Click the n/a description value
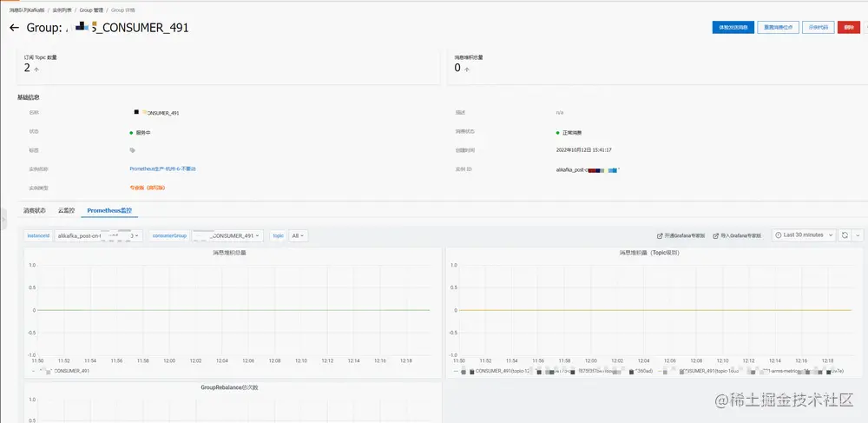This screenshot has width=868, height=423. tap(560, 112)
